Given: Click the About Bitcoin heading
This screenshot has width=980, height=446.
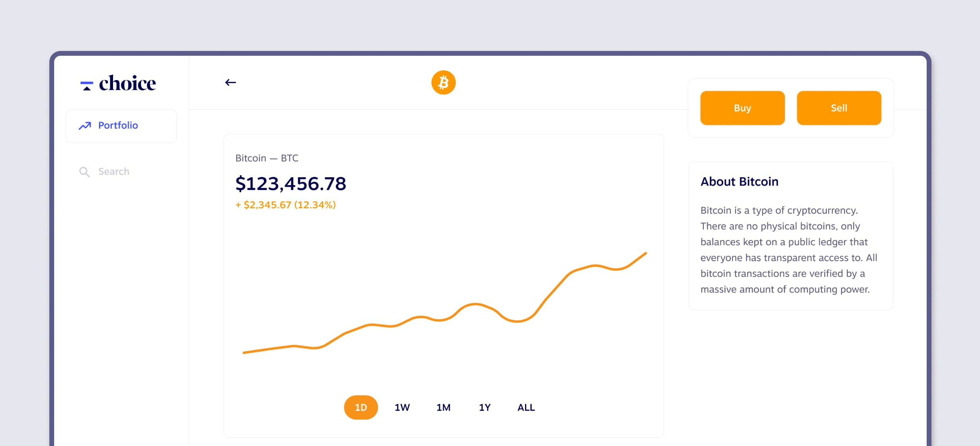Looking at the screenshot, I should pos(739,182).
